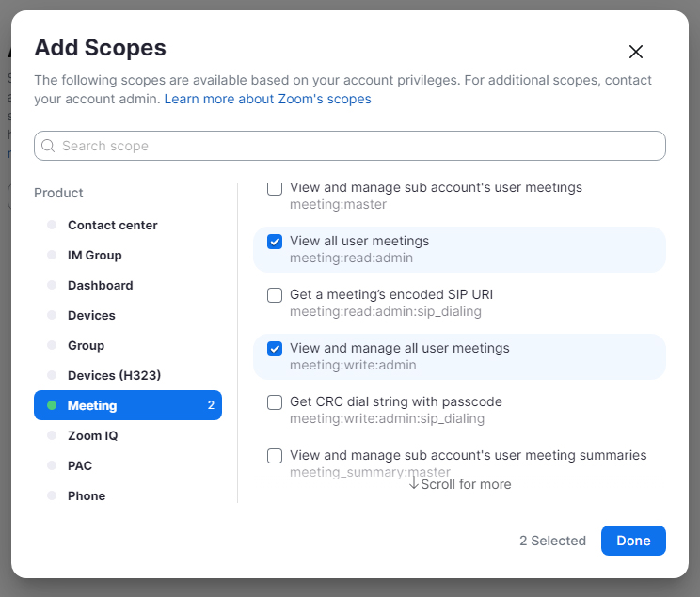
Task: Check Get CRC dial string with passcode
Action: [275, 402]
